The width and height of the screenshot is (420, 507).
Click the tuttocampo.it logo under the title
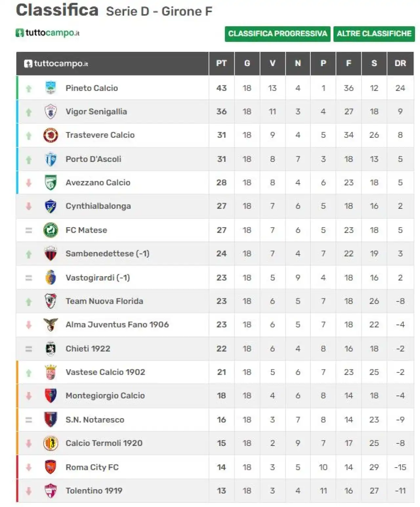click(48, 33)
